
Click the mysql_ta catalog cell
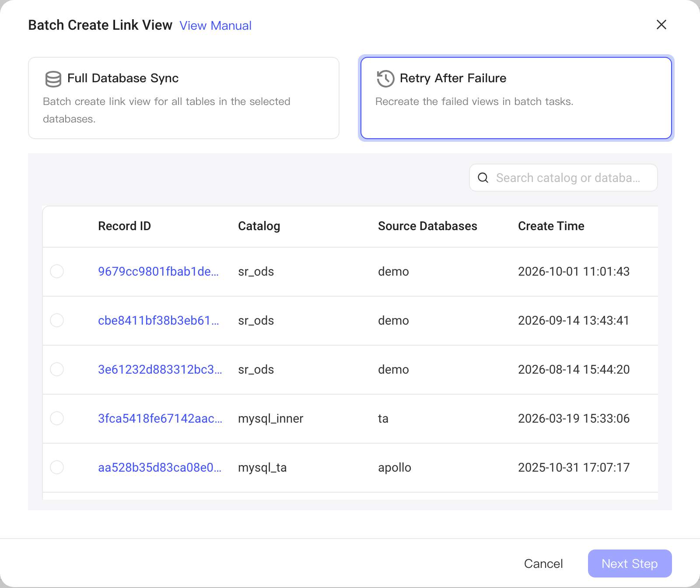pos(262,467)
